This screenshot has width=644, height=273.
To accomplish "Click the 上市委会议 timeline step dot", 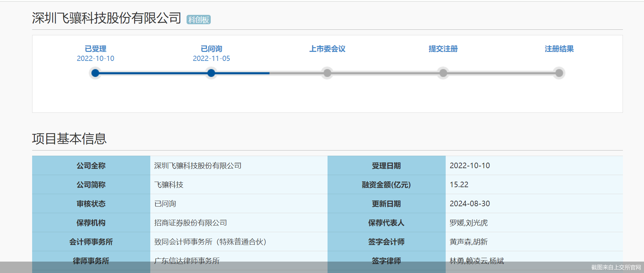I will pyautogui.click(x=327, y=73).
